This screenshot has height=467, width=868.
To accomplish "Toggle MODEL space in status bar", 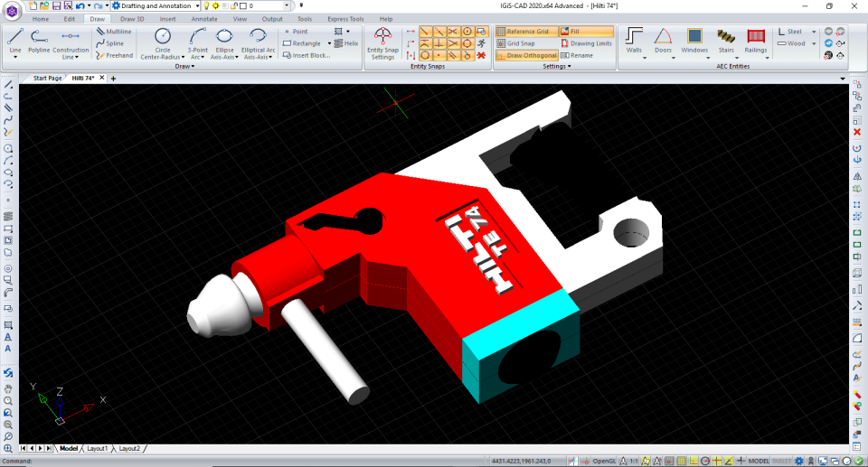I will (759, 461).
